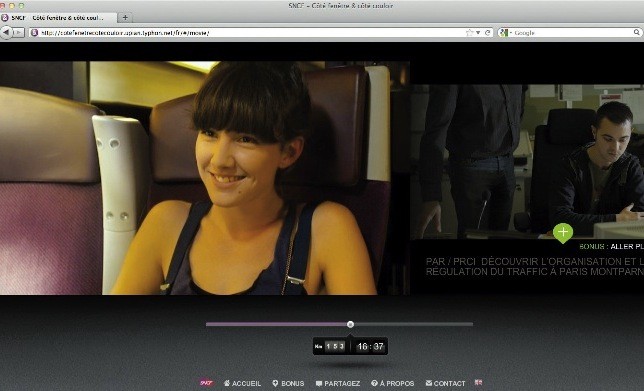Click the browser forward arrow button
Screen dimensions: 644x391
(18, 32)
